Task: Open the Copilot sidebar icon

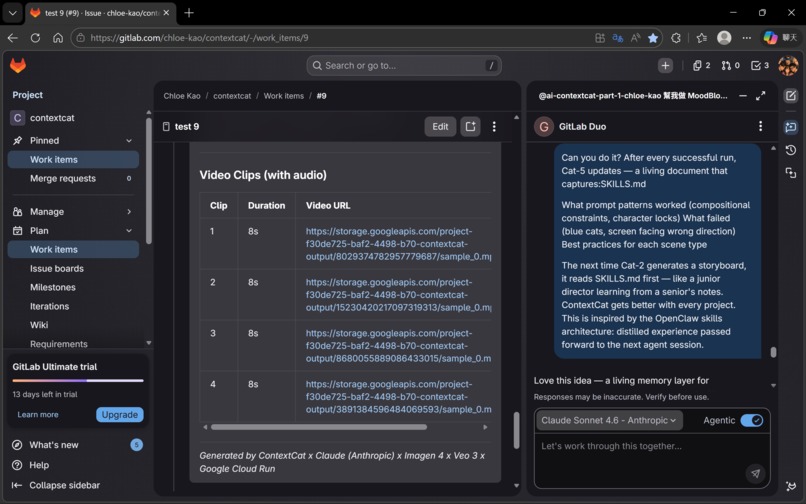Action: click(x=770, y=38)
